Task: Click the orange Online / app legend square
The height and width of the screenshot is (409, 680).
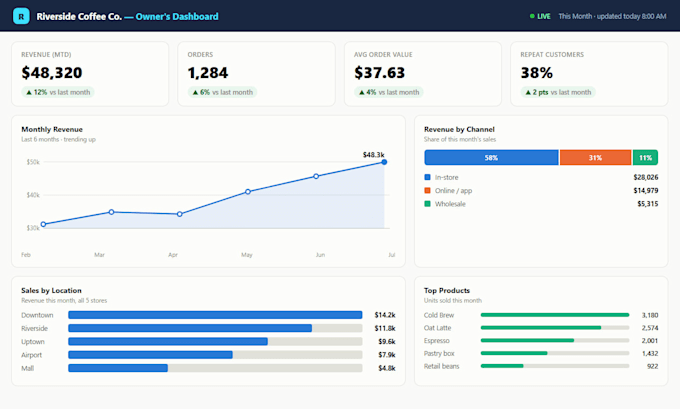Action: tap(427, 190)
